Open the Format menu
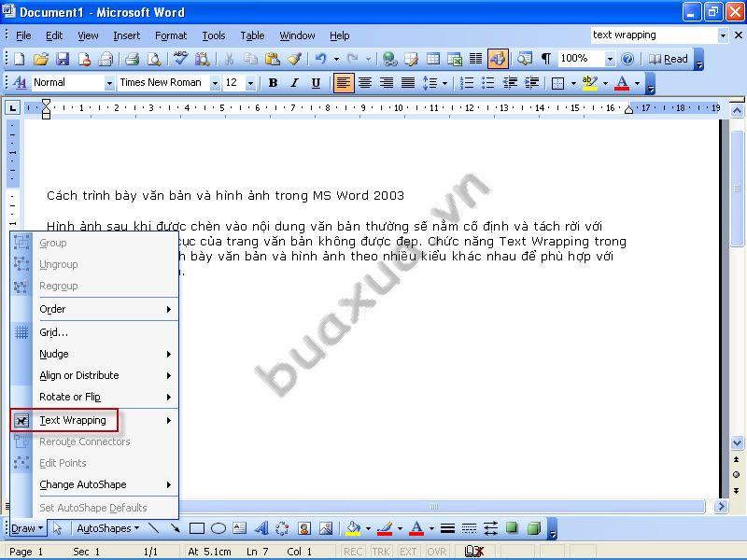The image size is (747, 560). pos(171,35)
